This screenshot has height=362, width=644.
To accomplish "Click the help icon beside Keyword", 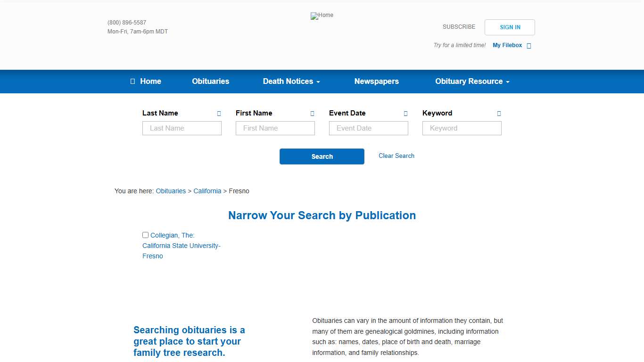I will point(499,114).
